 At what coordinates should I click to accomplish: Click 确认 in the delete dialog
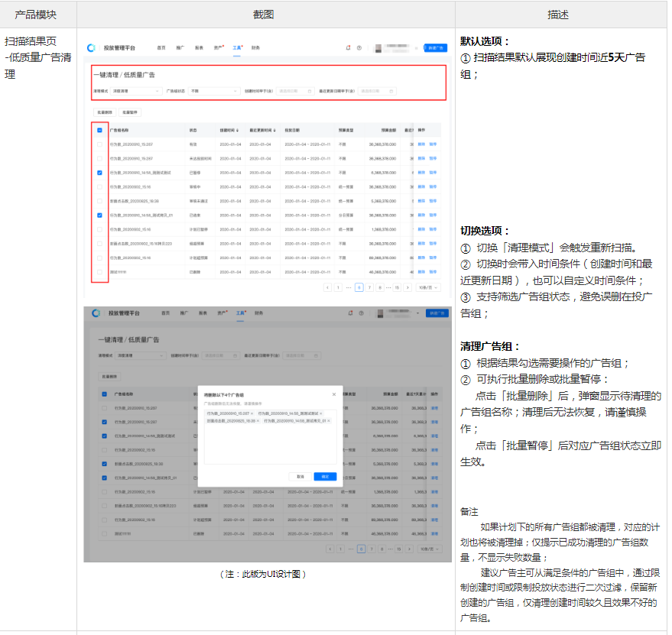click(x=325, y=477)
